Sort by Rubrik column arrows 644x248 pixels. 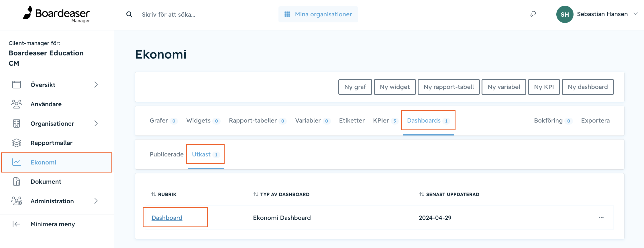[154, 194]
